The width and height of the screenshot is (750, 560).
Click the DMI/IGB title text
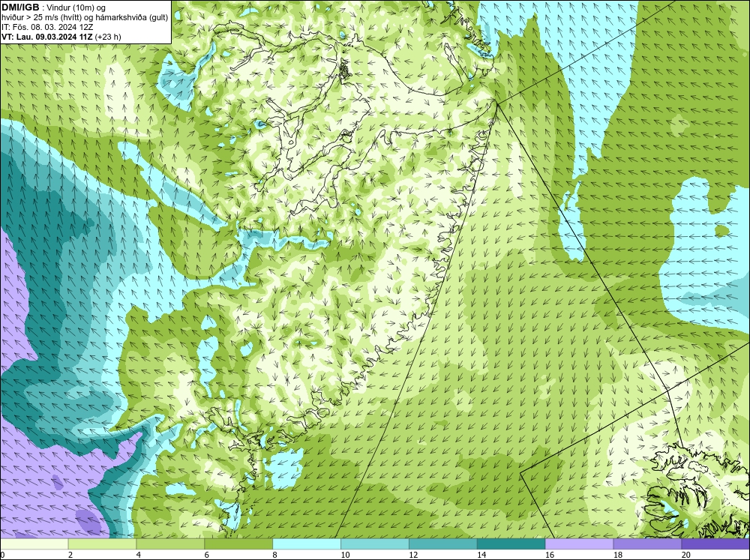coord(20,7)
